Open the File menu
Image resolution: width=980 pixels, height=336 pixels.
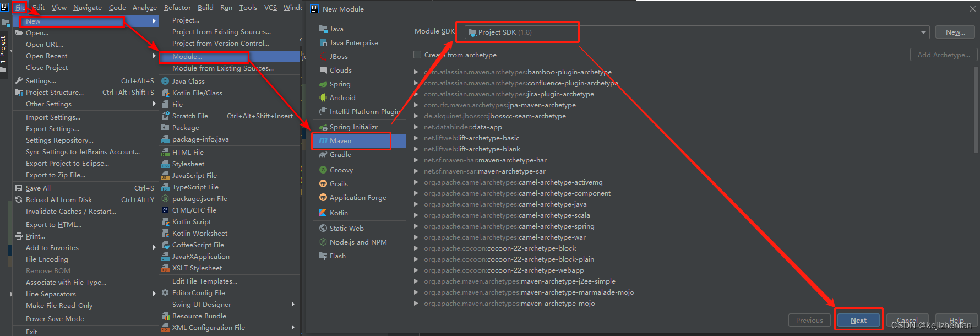(20, 8)
